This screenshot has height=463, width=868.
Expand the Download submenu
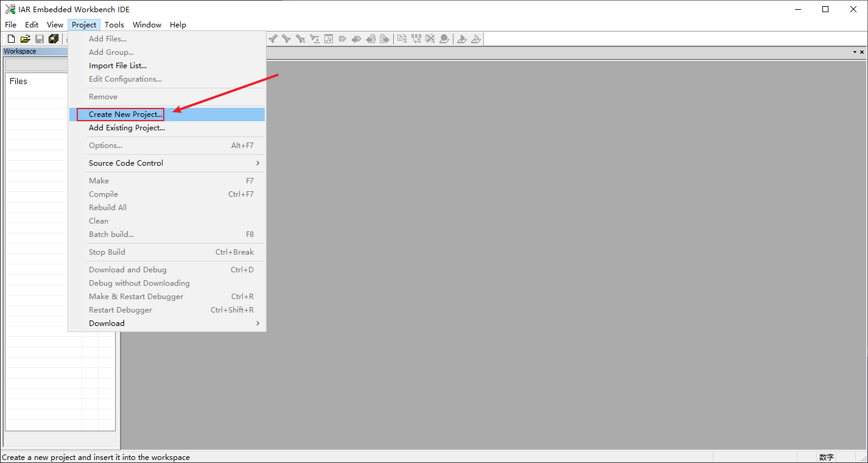coord(167,323)
